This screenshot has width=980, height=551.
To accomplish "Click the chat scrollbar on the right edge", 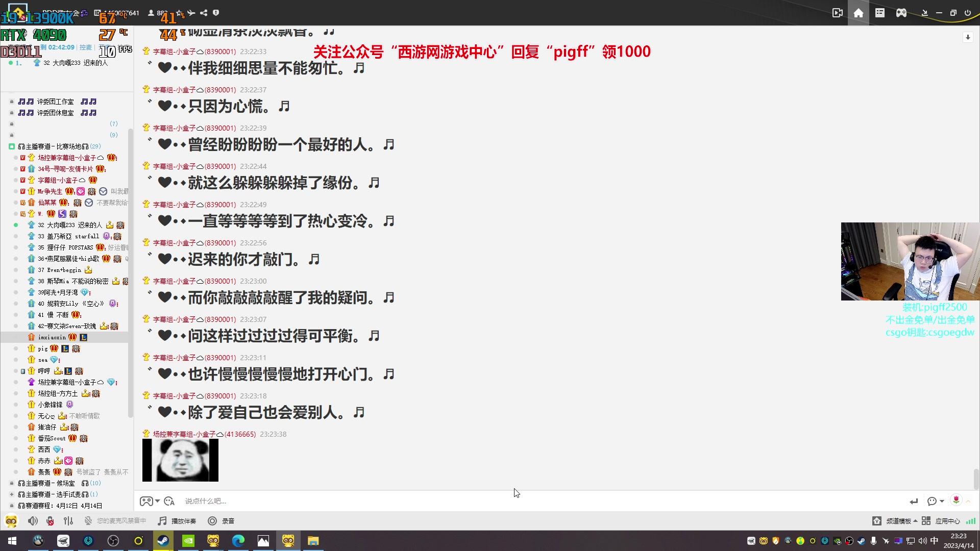I will point(976,479).
